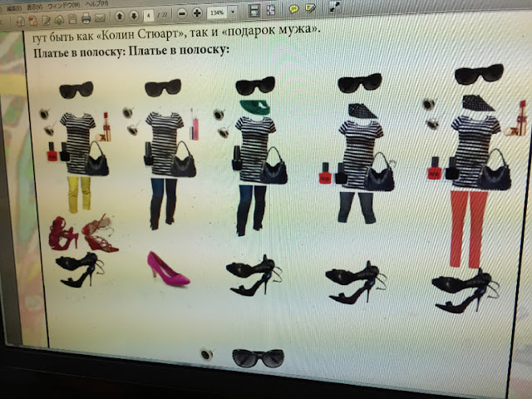
Task: Click the page number field showing 4
Action: click(148, 15)
